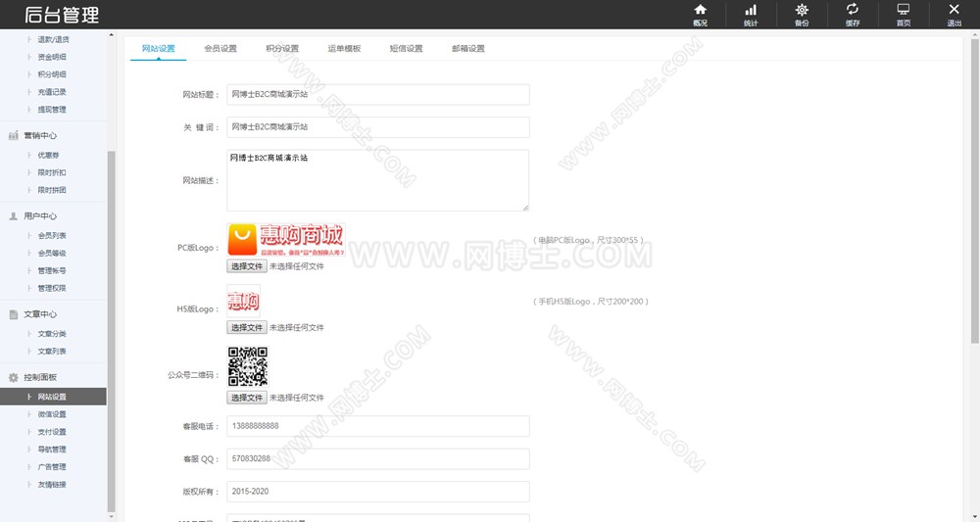The width and height of the screenshot is (980, 522).
Task: Open 文章分类 under 文章中心
Action: pyautogui.click(x=53, y=333)
